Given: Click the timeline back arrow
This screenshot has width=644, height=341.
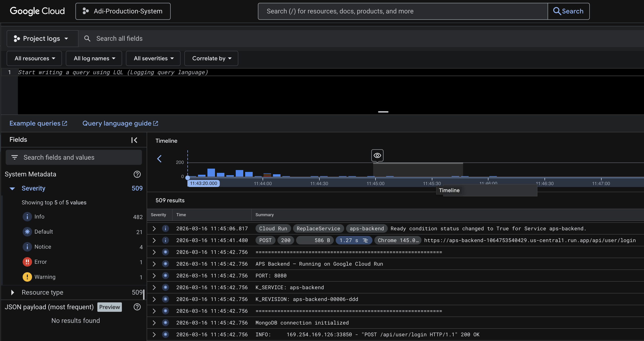Looking at the screenshot, I should 160,159.
